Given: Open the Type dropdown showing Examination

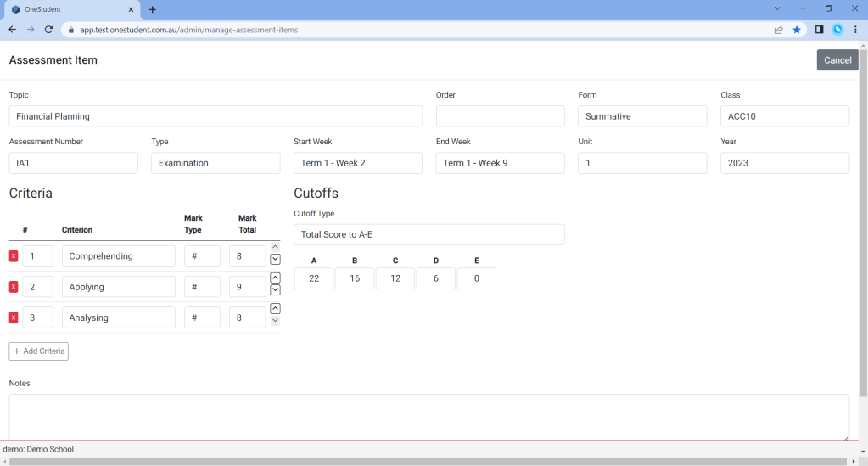Looking at the screenshot, I should pyautogui.click(x=216, y=163).
